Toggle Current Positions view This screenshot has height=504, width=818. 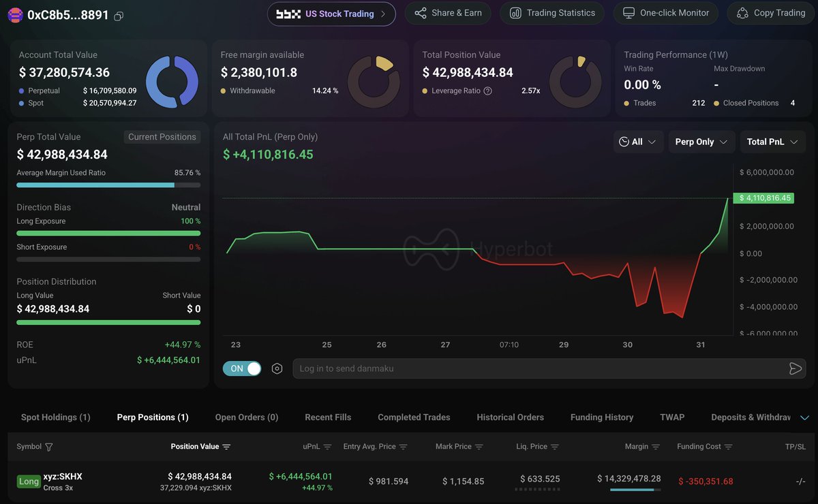click(x=162, y=137)
